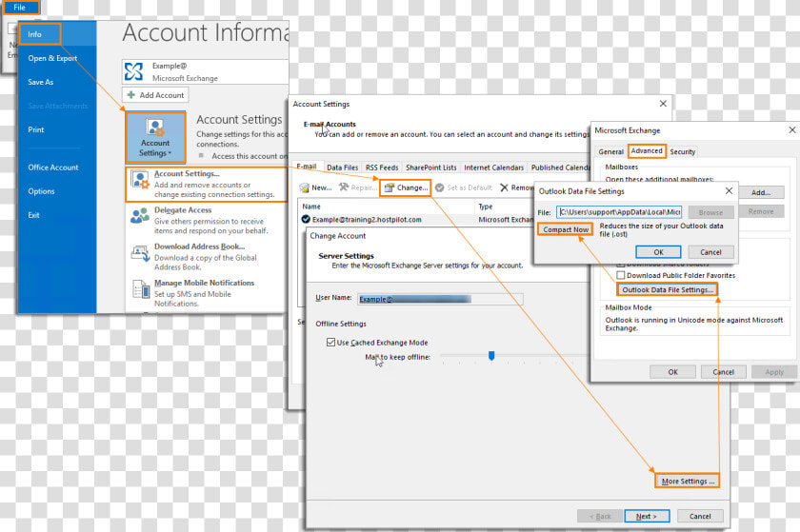Click Apply in Microsoft Exchange dialog
This screenshot has width=800, height=532.
click(774, 372)
